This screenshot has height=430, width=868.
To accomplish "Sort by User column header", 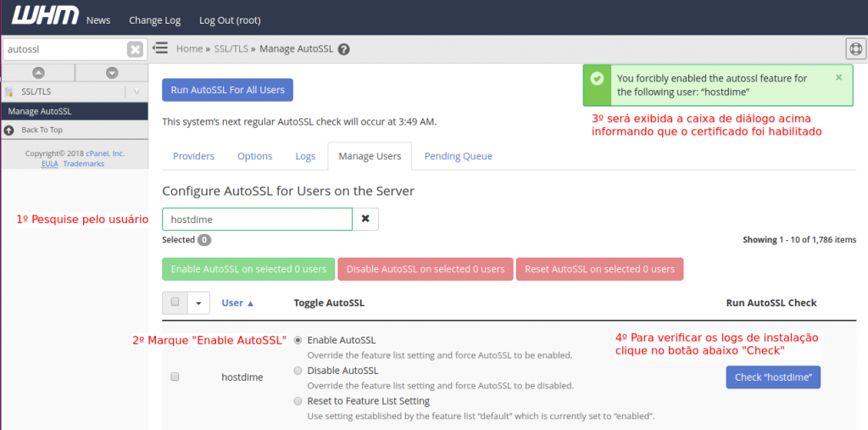I will click(x=237, y=303).
